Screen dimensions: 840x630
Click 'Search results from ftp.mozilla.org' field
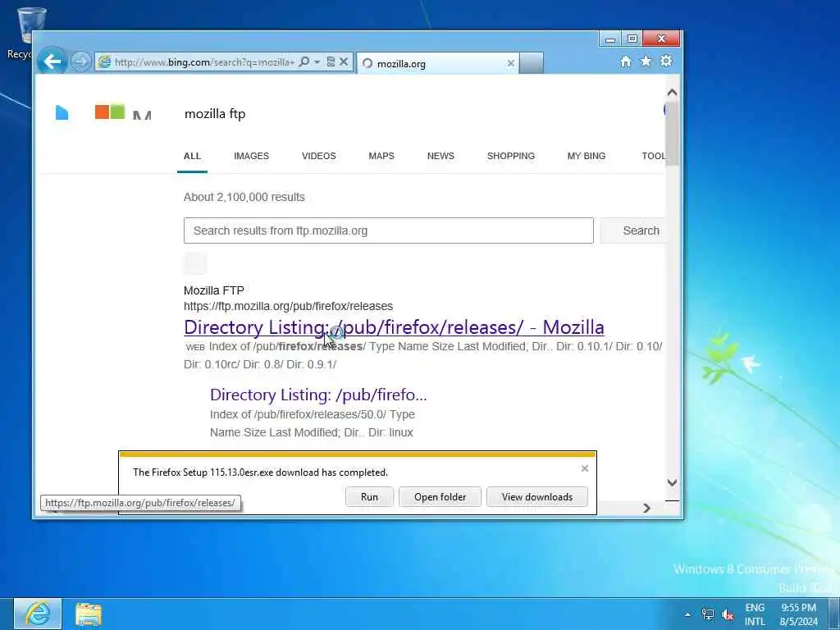click(388, 231)
